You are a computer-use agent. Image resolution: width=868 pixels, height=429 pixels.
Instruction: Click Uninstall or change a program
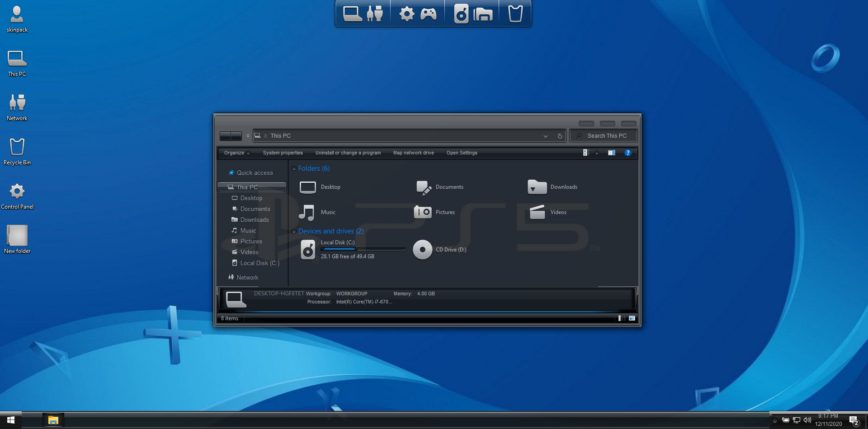click(x=348, y=153)
